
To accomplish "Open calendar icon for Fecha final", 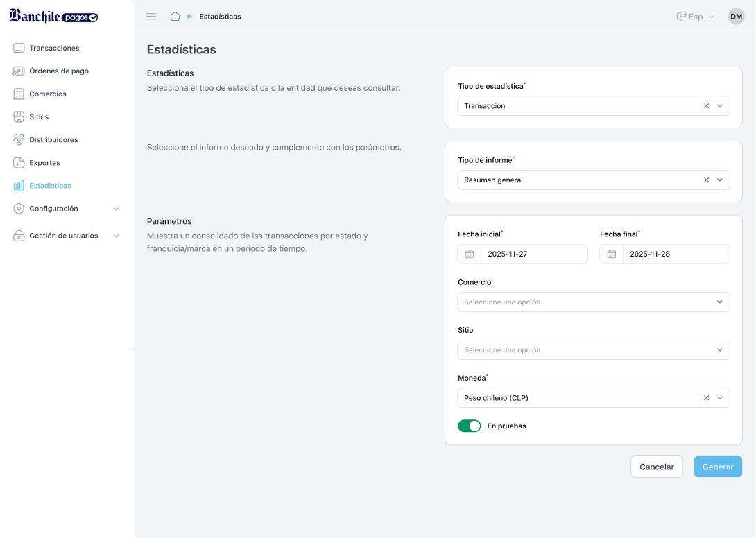I will pos(611,254).
